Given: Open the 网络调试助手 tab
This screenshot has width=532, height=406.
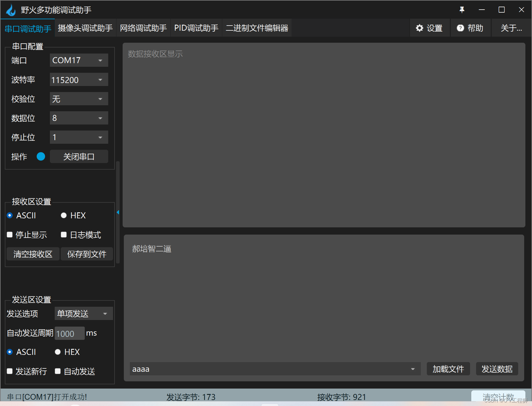Looking at the screenshot, I should 143,28.
